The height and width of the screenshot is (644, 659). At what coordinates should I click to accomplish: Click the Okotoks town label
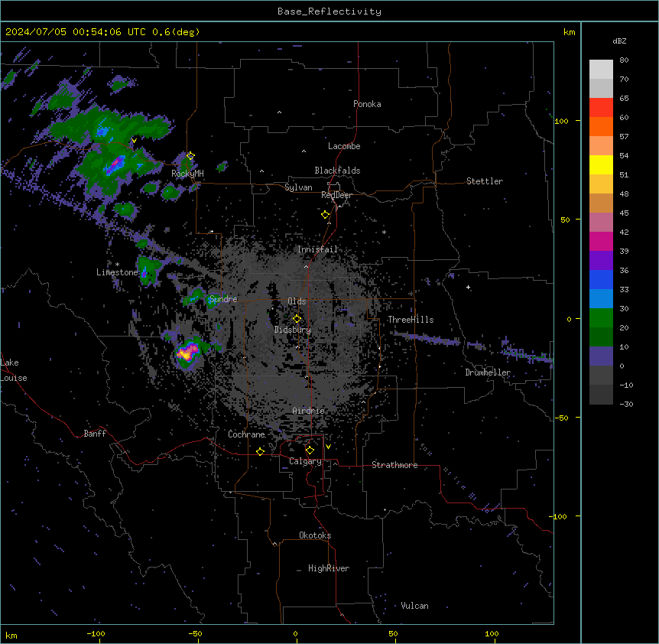coord(315,535)
